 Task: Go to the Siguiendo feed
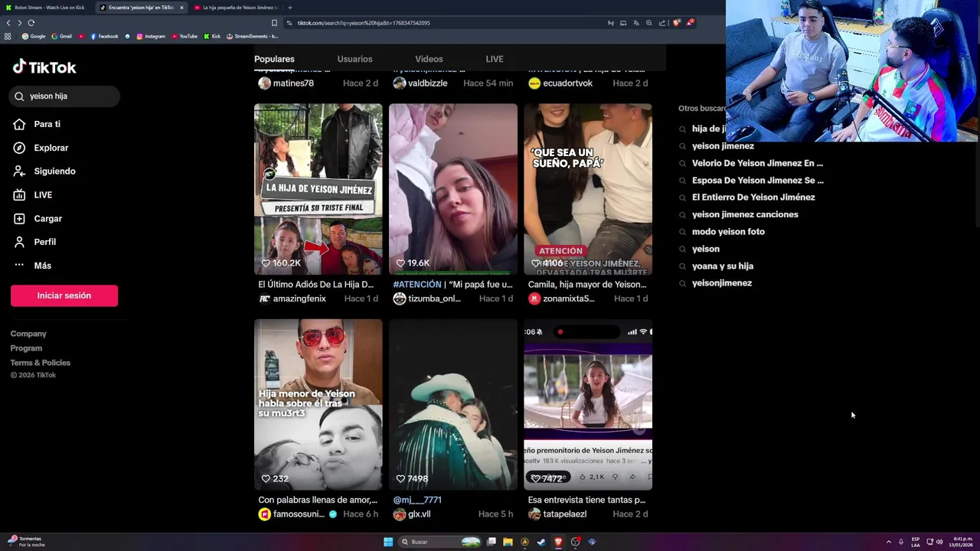(44, 171)
